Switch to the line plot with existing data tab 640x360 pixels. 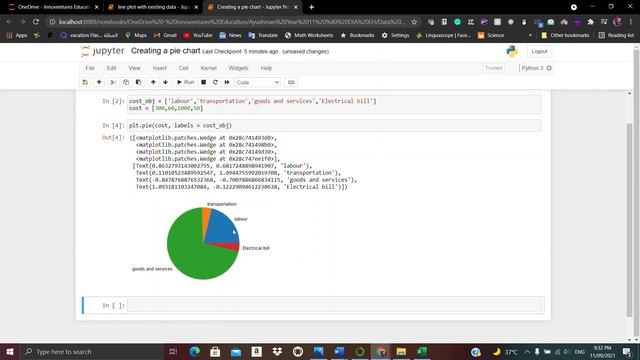point(153,7)
